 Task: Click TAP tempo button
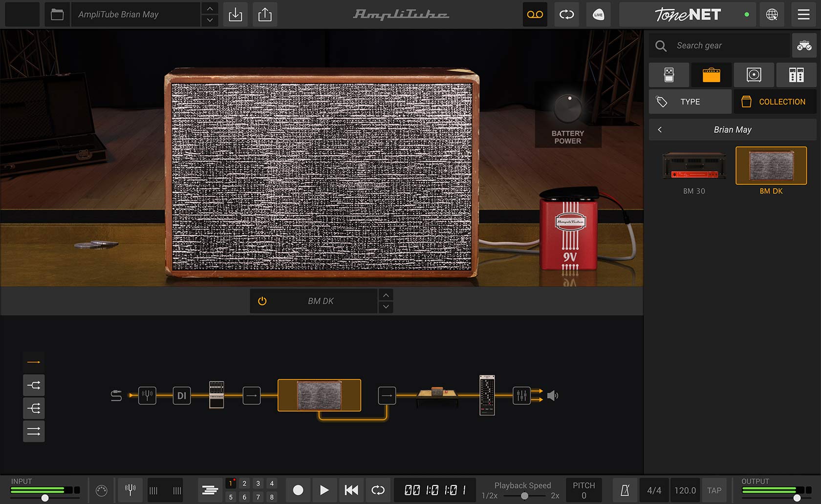[x=714, y=490]
